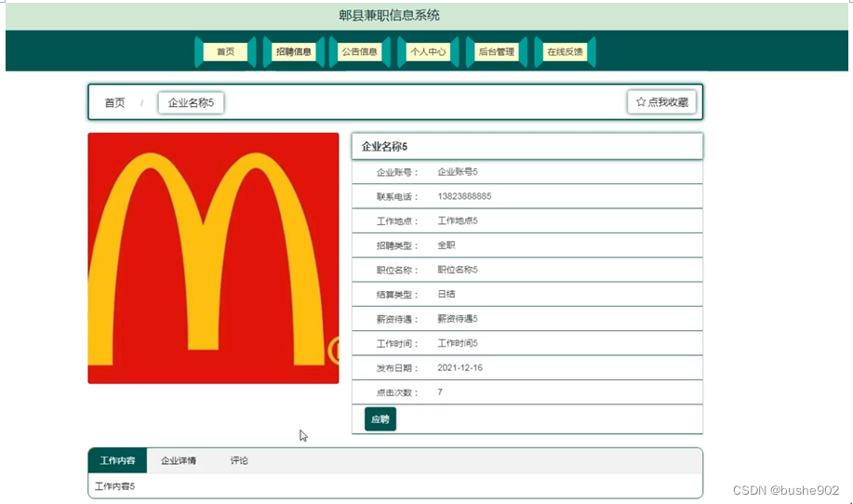Open 个人中心 navigation item
This screenshot has width=853, height=504.
428,52
